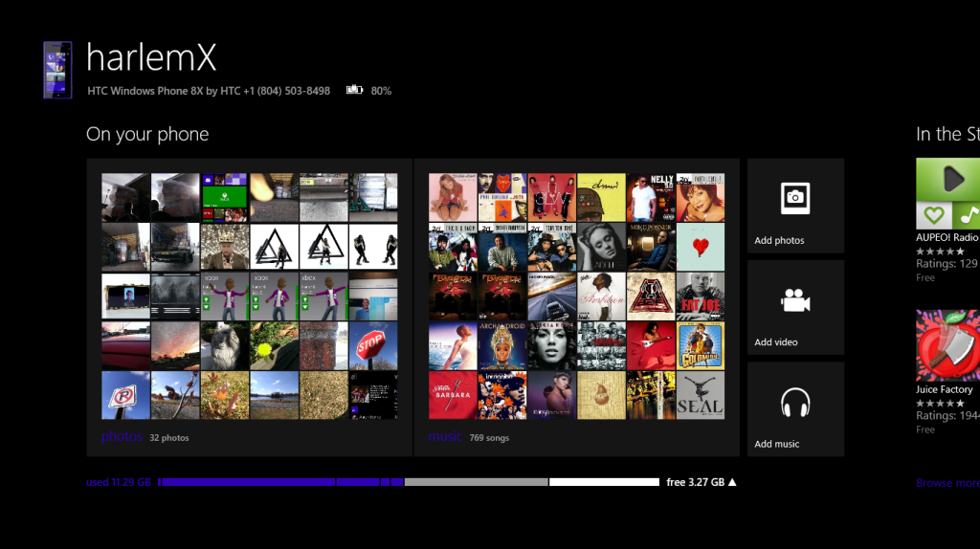Click the used 11.29 GB storage text
Viewport: 980px width, 549px height.
(118, 482)
